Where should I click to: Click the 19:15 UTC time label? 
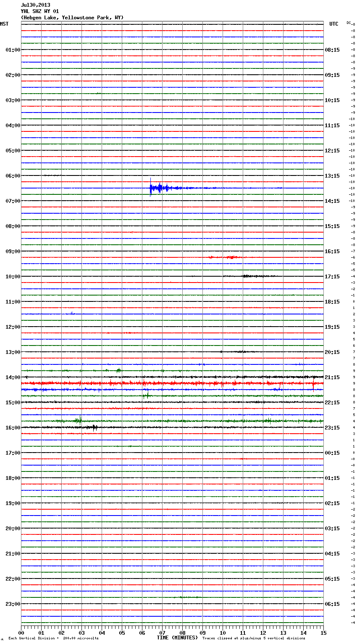tap(332, 327)
